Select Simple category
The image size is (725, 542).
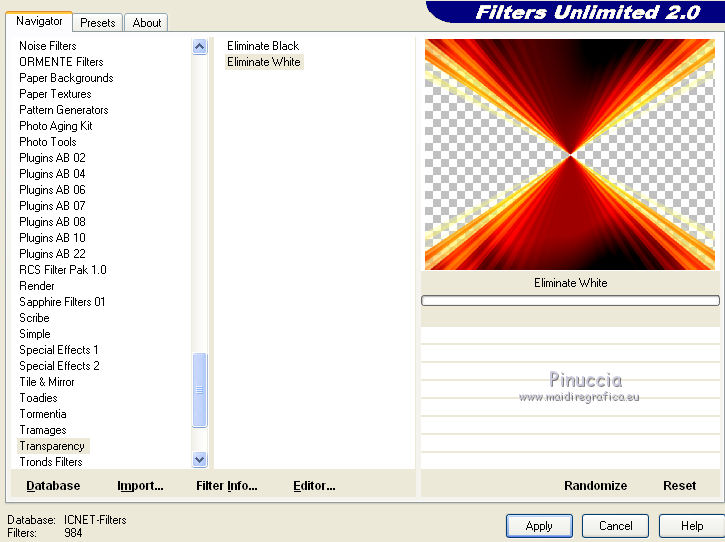[35, 334]
